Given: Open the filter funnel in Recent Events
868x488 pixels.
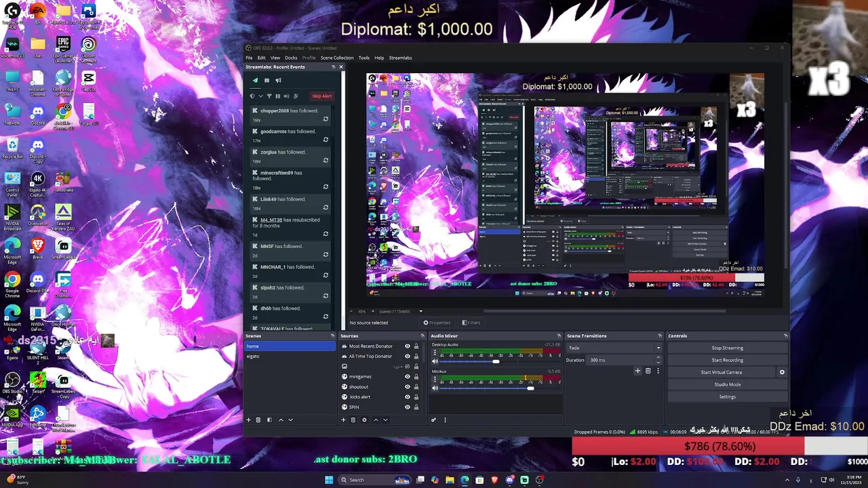Looking at the screenshot, I should 269,96.
